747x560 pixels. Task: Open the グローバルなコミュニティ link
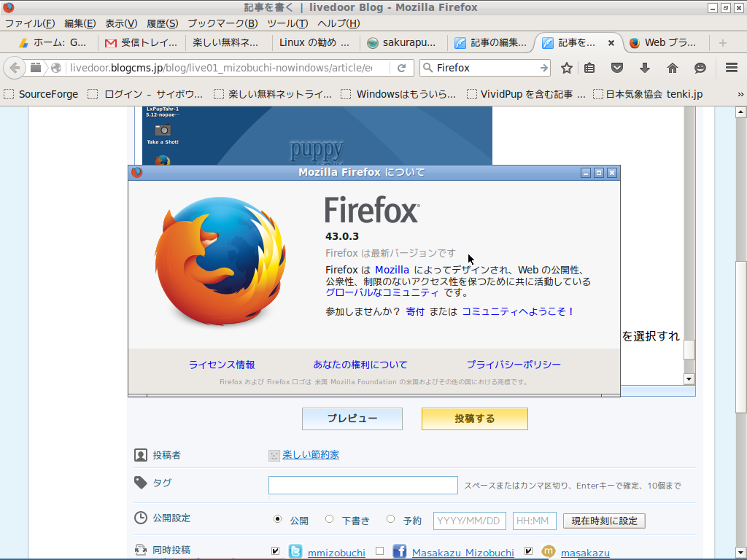pos(382,292)
